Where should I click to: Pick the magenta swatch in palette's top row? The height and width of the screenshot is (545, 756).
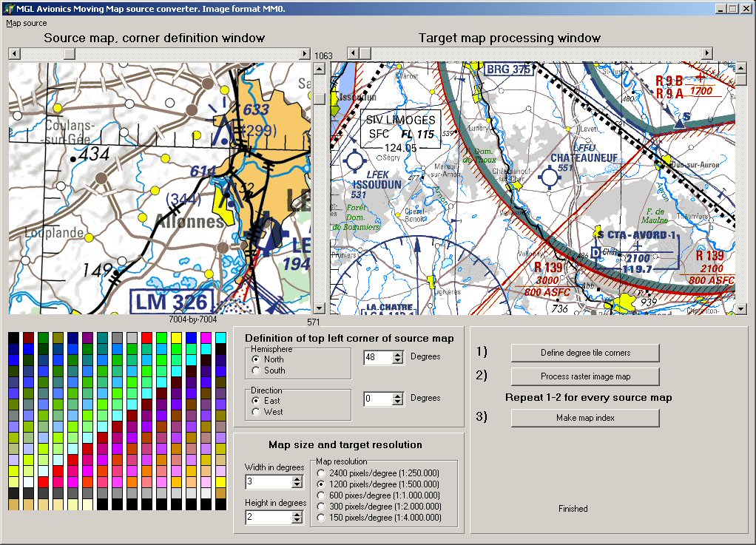tap(206, 337)
